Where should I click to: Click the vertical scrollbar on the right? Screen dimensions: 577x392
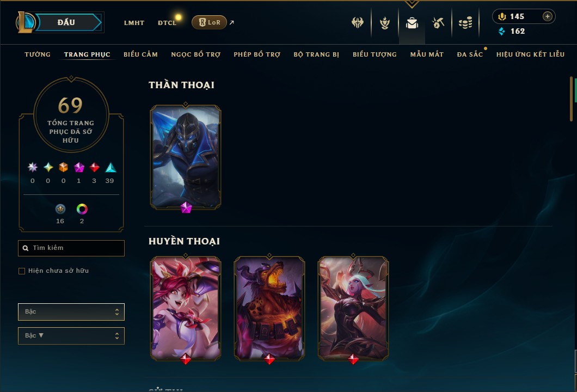(x=571, y=99)
